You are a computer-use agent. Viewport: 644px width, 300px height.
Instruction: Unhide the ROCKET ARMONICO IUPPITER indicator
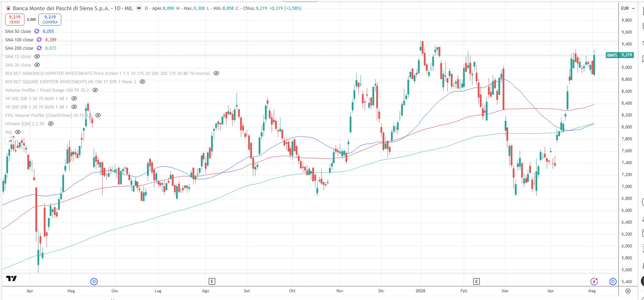pos(216,73)
